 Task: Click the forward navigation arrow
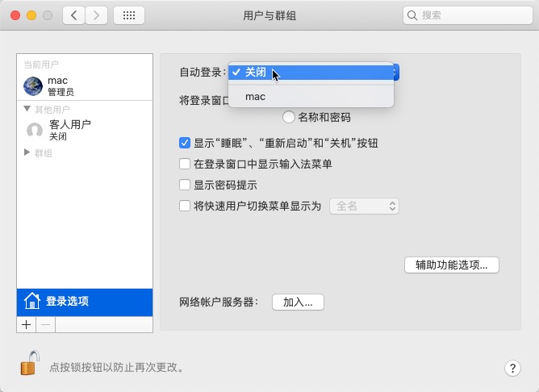tap(96, 15)
